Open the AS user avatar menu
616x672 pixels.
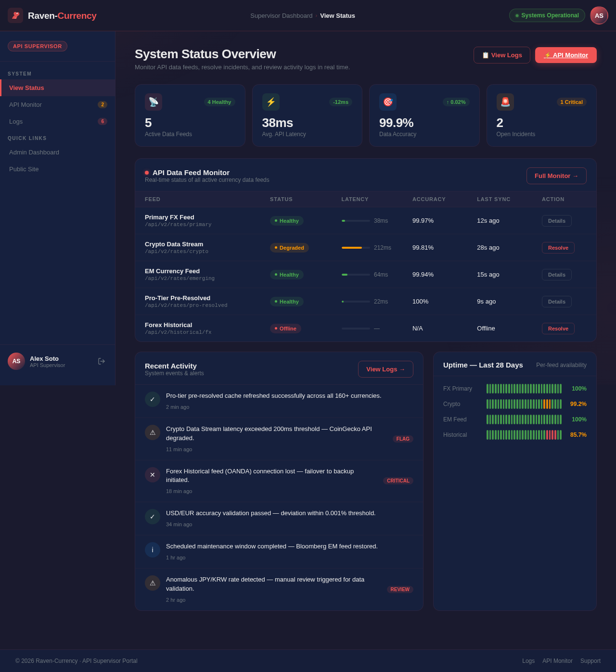pyautogui.click(x=599, y=15)
